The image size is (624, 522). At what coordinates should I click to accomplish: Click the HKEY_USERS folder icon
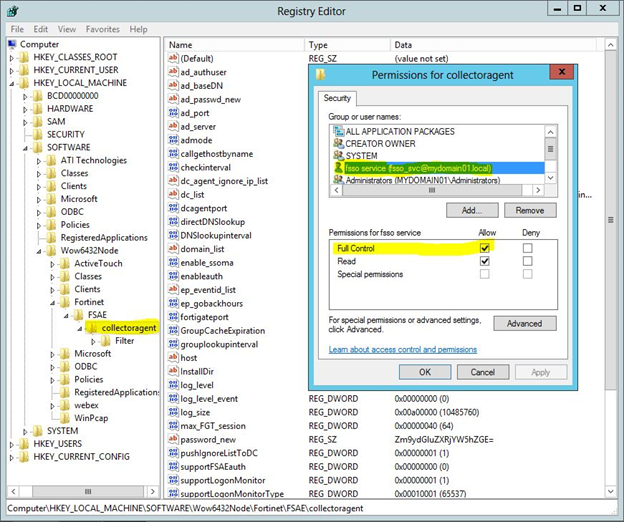25,443
